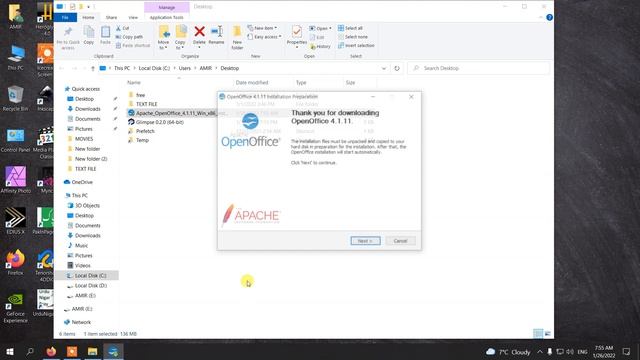Screen dimensions: 640x360
Task: Select Music under This PC
Action: (x=81, y=245)
